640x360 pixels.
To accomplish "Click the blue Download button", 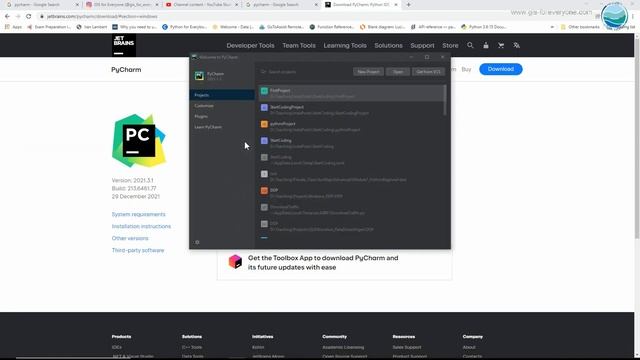I will tap(501, 69).
